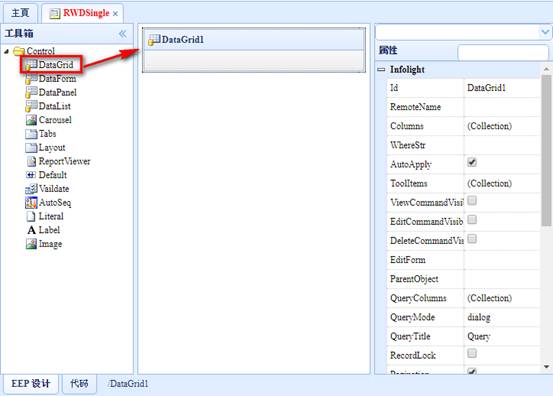Select the Literal control icon
The width and height of the screenshot is (553, 396).
[x=31, y=216]
